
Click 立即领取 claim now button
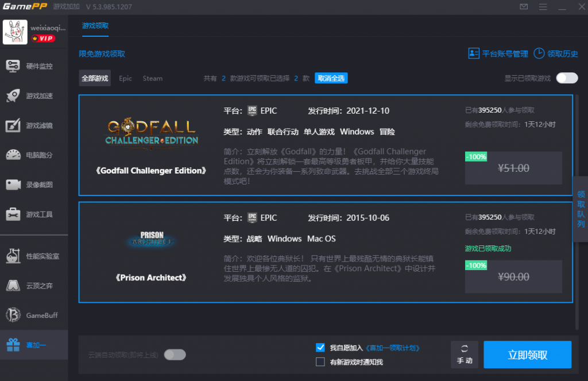[528, 355]
